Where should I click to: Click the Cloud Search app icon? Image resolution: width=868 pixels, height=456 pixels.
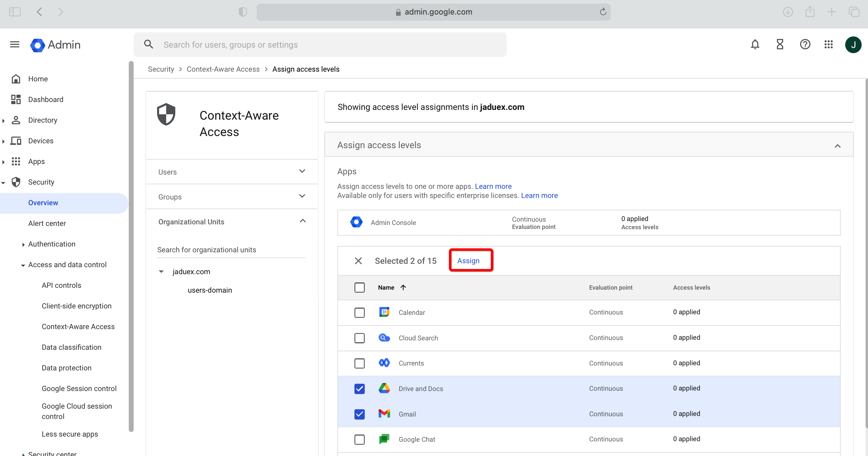click(x=384, y=338)
